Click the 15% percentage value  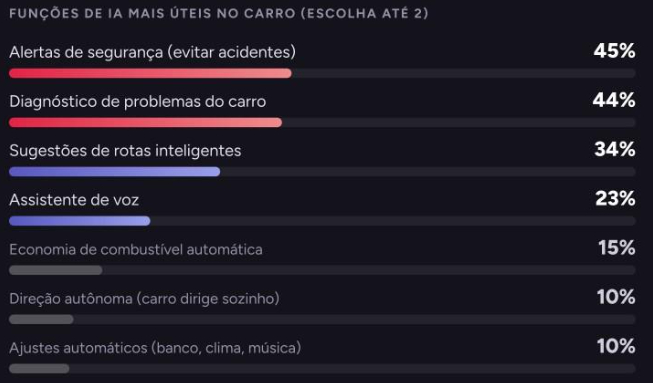coord(617,248)
